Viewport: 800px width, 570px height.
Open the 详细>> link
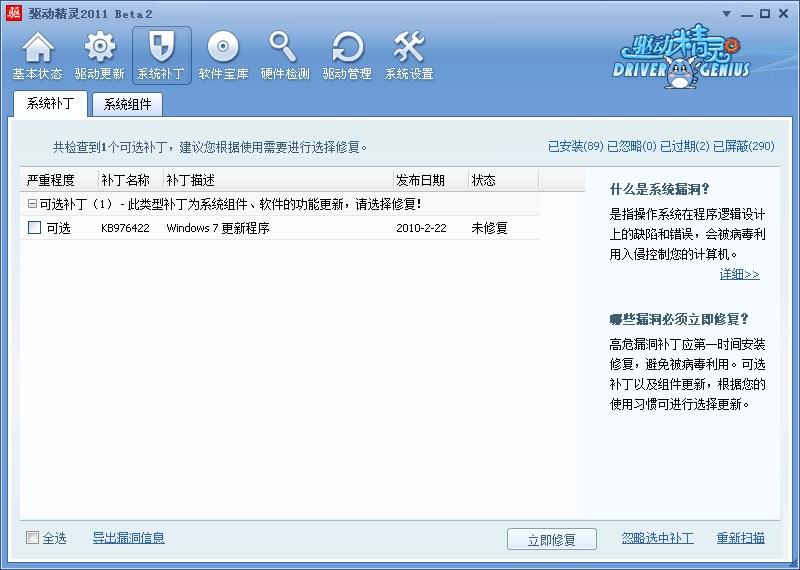click(739, 274)
